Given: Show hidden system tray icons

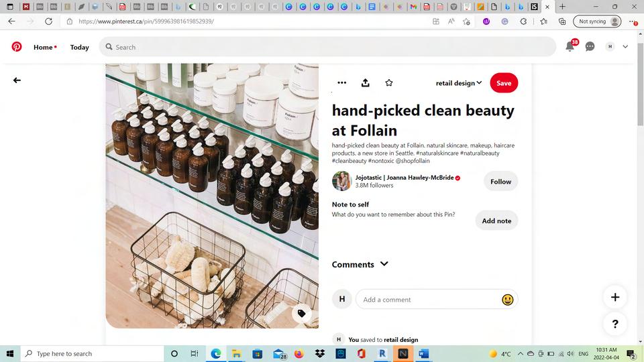Looking at the screenshot, I should pos(521,353).
